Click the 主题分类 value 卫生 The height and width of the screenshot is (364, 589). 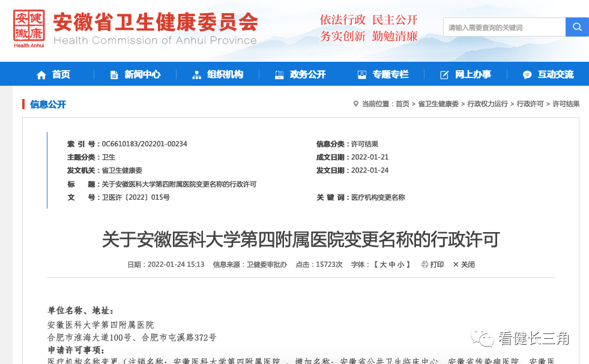point(109,157)
